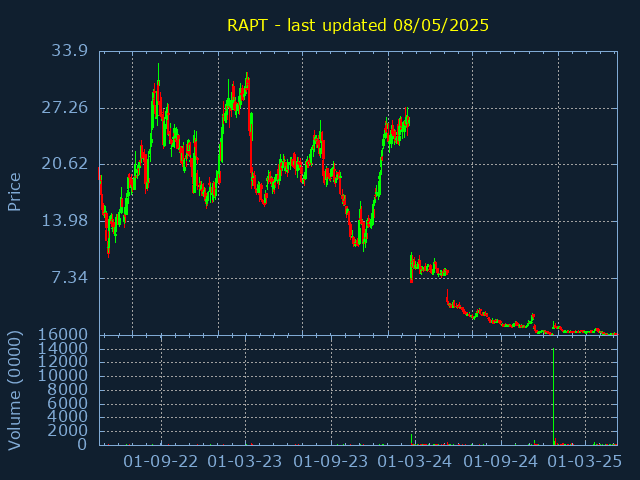This screenshot has height=480, width=640.
Task: Click the price axis label 33.9
Action: coord(69,51)
